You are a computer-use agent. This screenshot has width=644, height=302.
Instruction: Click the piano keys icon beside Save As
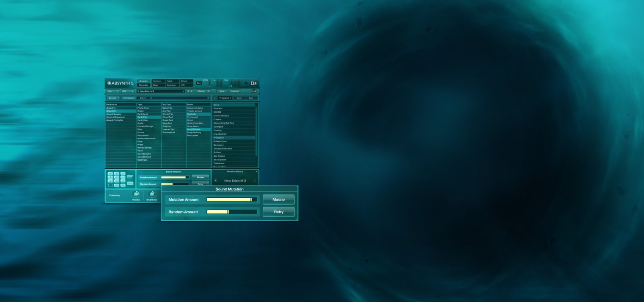[254, 91]
